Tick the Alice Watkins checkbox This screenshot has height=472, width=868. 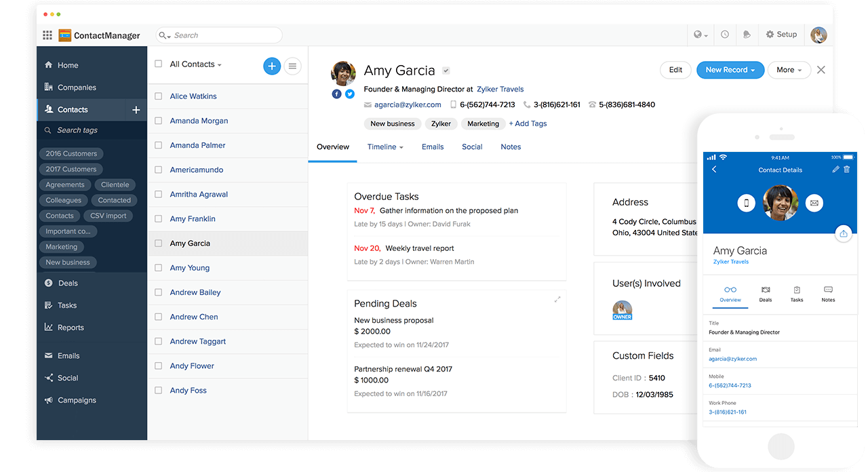[158, 96]
